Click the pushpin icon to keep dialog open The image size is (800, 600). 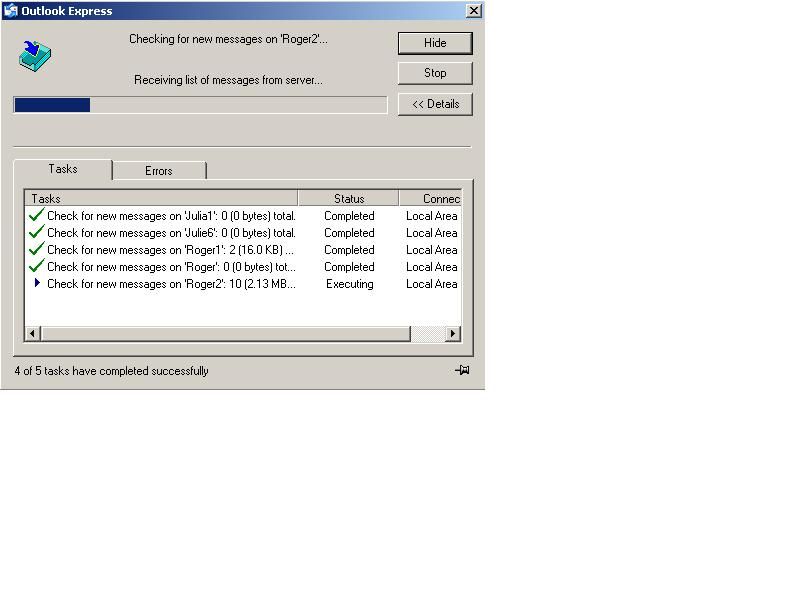462,370
